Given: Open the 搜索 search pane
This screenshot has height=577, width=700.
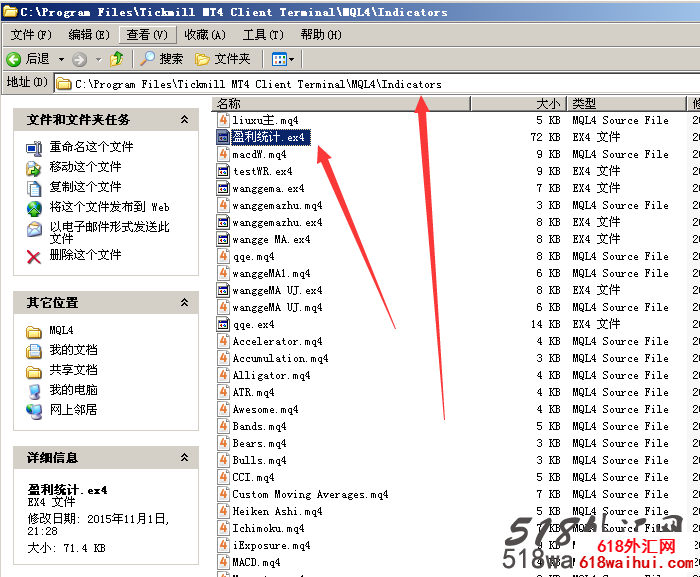Looking at the screenshot, I should click(162, 59).
